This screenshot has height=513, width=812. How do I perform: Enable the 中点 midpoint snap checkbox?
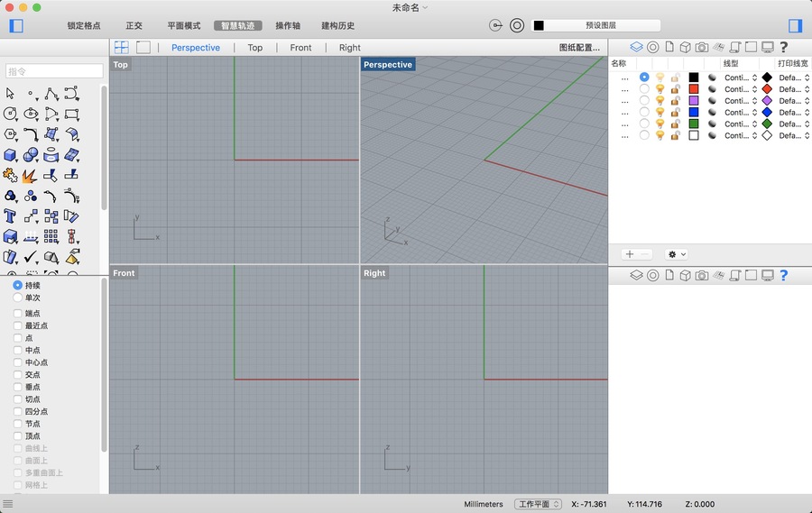point(18,350)
